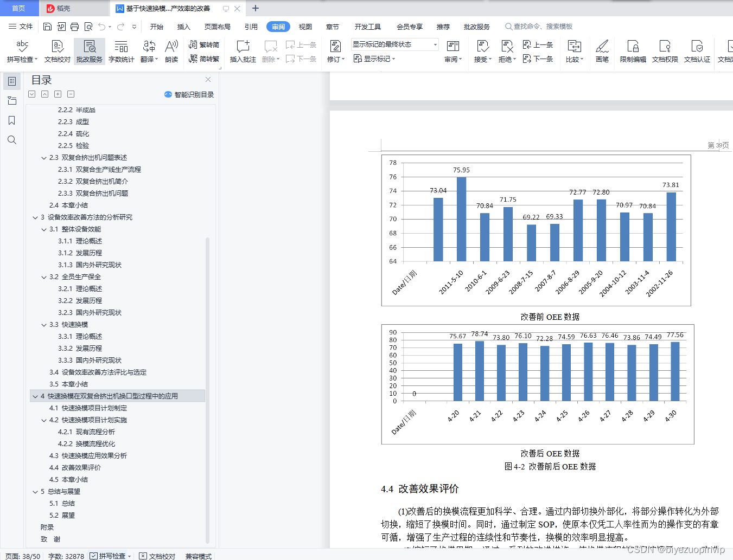Convert to simplified Chinese (简转繁)
The image size is (733, 560).
204,59
